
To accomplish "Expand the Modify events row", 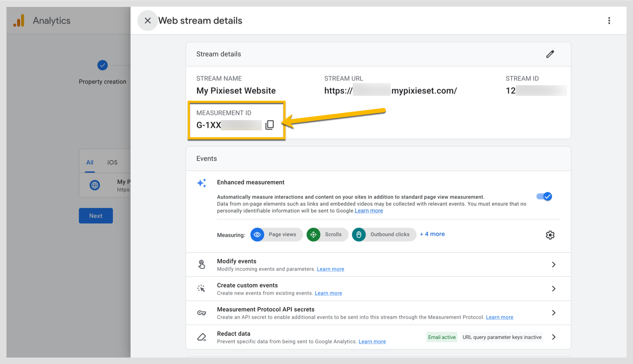I will pyautogui.click(x=554, y=264).
